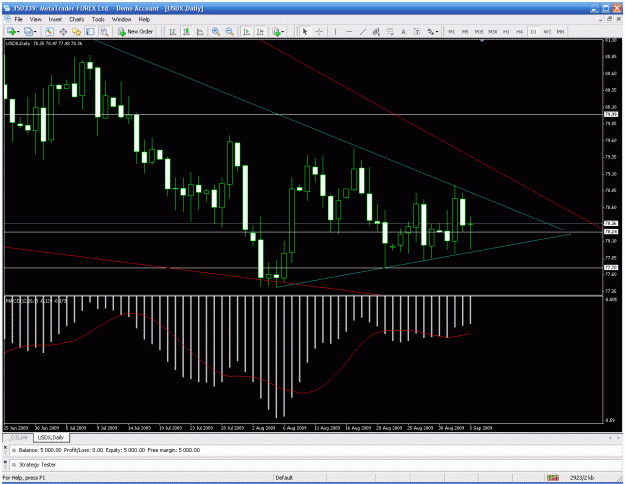Click the chart tab scroll arrows
This screenshot has width=625, height=484.
(614, 438)
